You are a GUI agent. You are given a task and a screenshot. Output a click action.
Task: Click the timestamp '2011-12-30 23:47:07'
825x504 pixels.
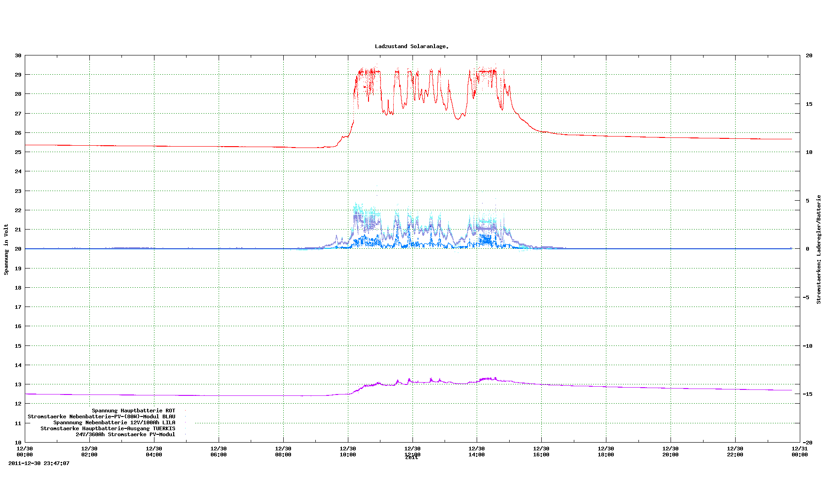[39, 463]
